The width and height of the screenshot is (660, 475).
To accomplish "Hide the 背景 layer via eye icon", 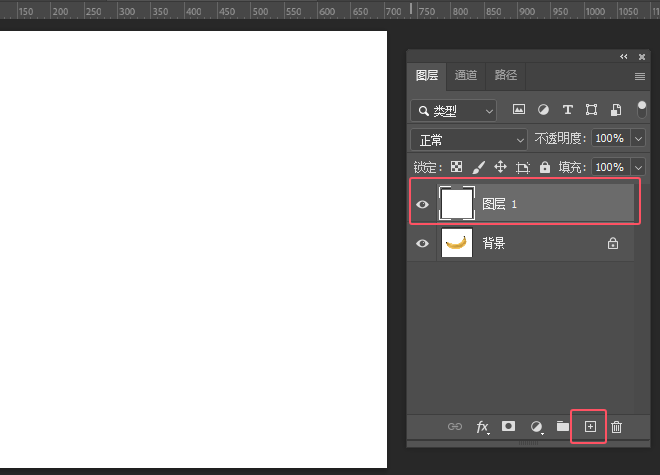I will [x=422, y=243].
